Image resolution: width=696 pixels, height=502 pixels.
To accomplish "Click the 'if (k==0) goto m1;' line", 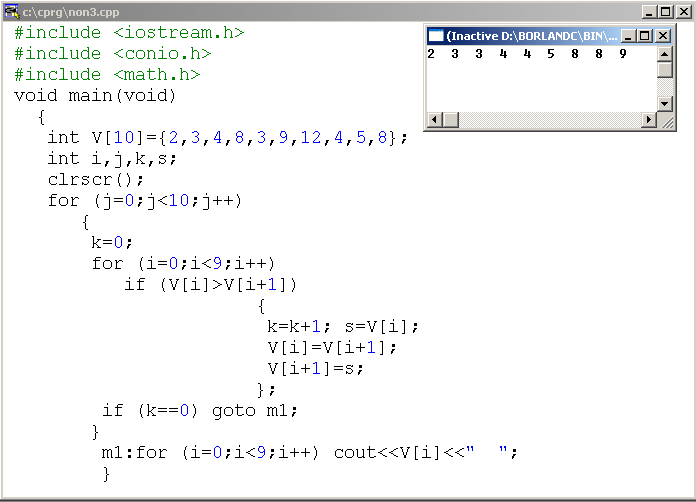I will (x=200, y=411).
